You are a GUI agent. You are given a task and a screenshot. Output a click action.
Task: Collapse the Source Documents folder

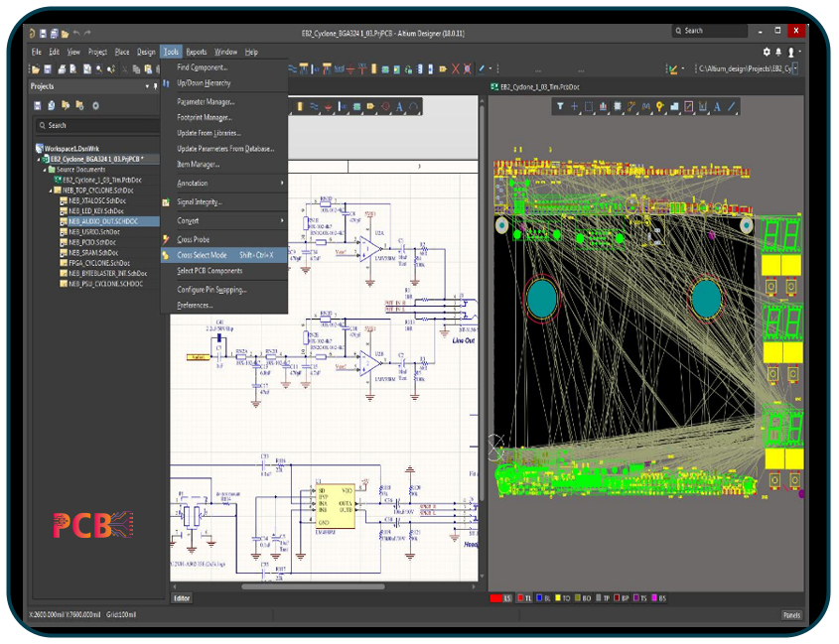click(47, 171)
